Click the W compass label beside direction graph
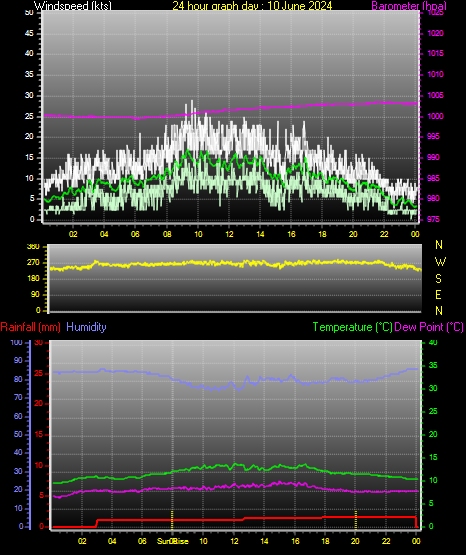 (440, 262)
